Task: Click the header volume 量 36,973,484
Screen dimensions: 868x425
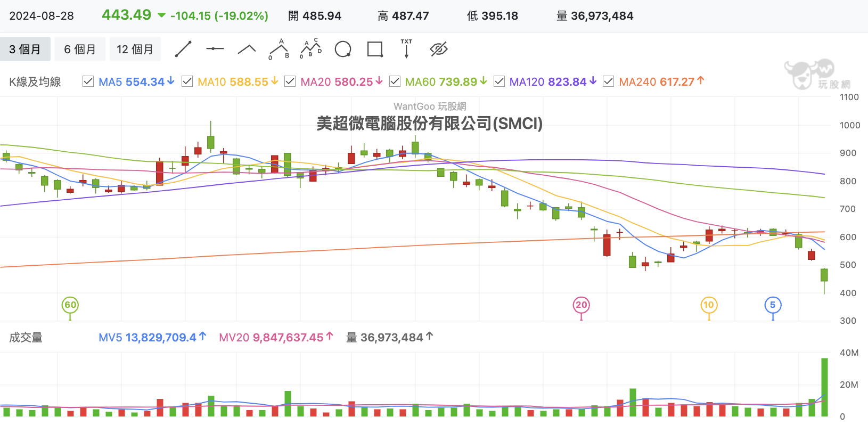Action: [595, 16]
